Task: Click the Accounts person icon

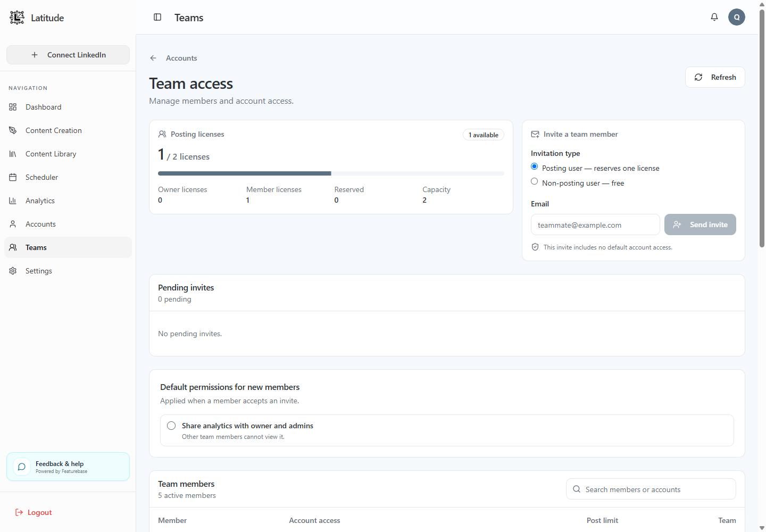Action: (13, 224)
